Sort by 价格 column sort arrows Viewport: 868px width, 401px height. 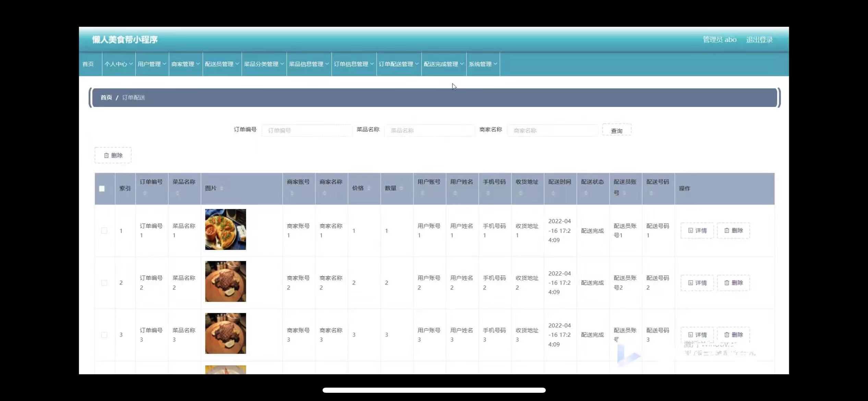(x=369, y=188)
